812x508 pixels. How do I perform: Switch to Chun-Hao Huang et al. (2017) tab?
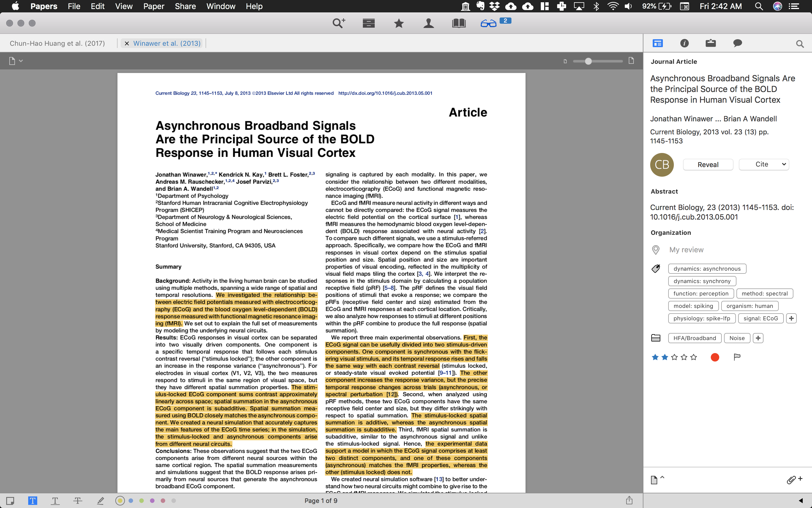tap(58, 43)
